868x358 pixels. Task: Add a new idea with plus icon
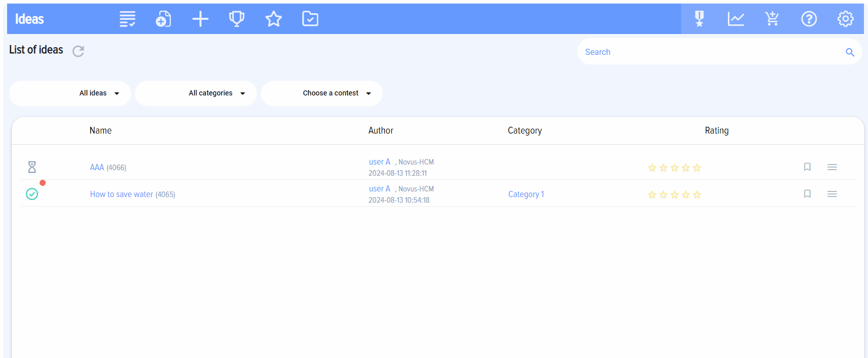coord(201,19)
